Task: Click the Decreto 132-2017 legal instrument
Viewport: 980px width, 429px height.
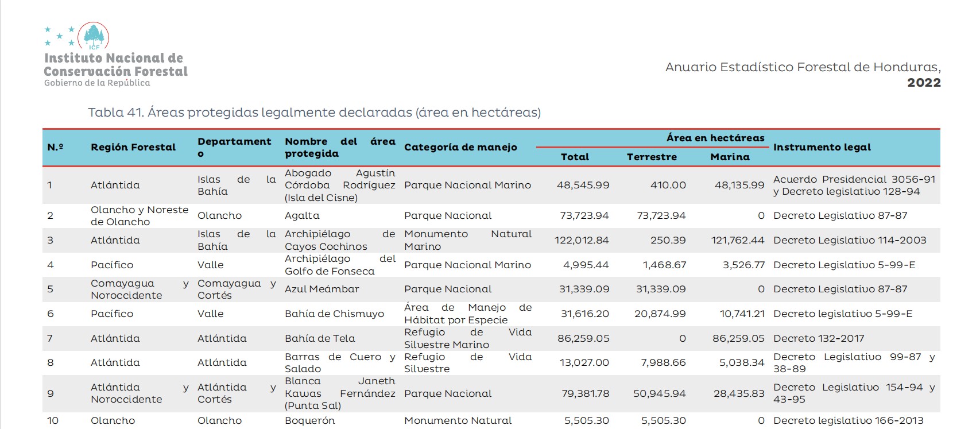Action: 819,339
